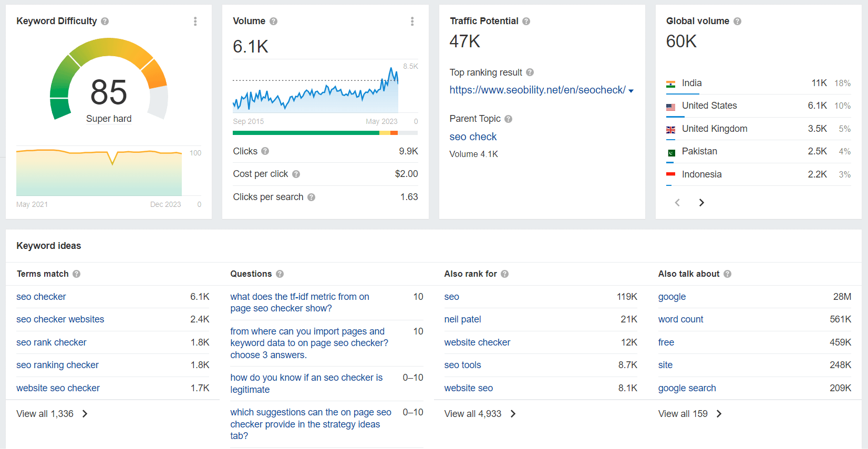Open the 'seo ranking checker' keyword link

[57, 365]
